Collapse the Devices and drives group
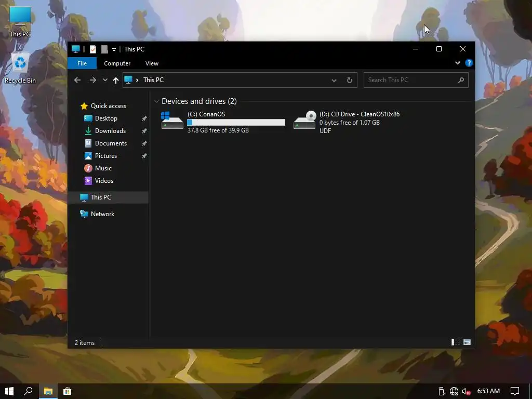 [x=156, y=101]
